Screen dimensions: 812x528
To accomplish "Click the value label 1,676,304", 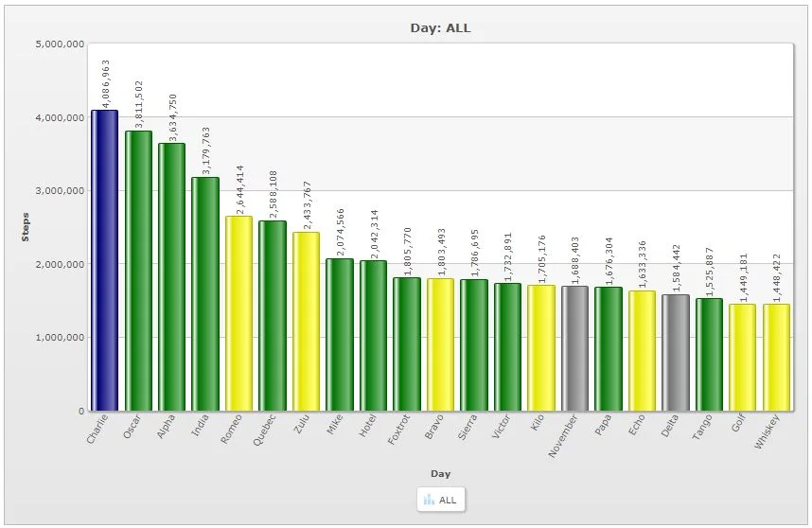I will (x=609, y=261).
